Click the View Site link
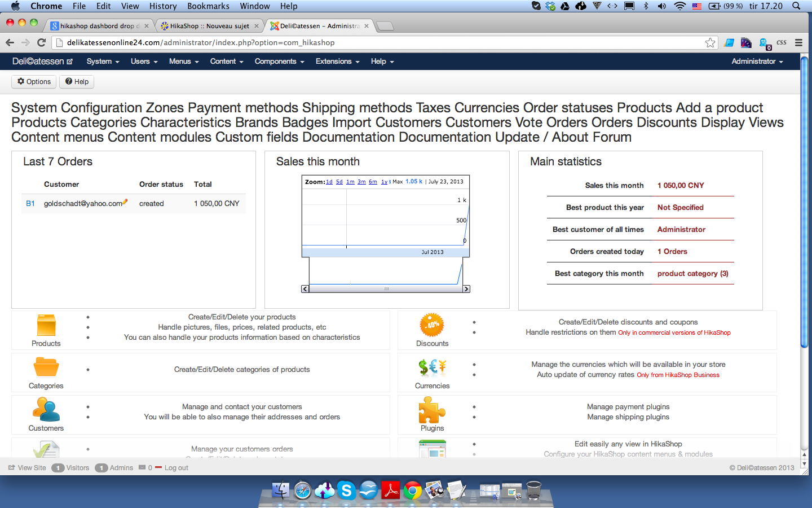 (x=27, y=468)
